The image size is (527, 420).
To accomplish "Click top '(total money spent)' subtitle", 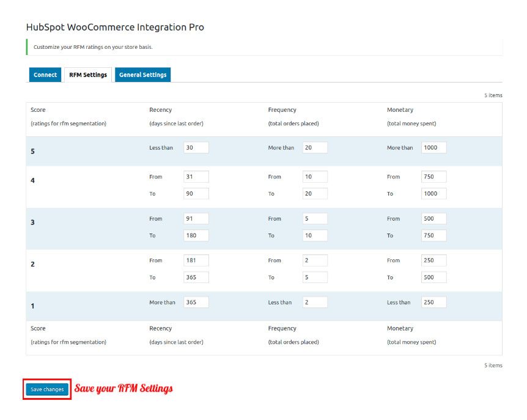I will 411,123.
